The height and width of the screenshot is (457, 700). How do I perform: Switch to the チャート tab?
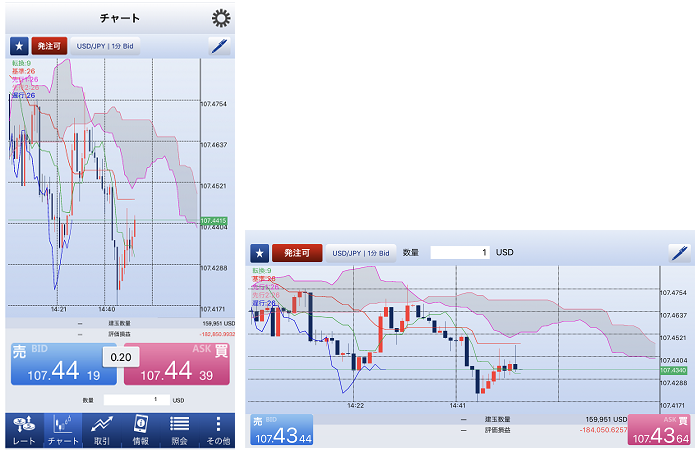pyautogui.click(x=63, y=430)
